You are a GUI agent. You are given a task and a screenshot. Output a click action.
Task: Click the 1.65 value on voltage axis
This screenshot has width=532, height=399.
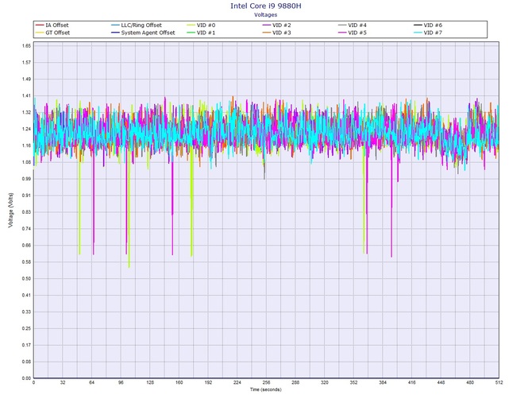coord(26,46)
